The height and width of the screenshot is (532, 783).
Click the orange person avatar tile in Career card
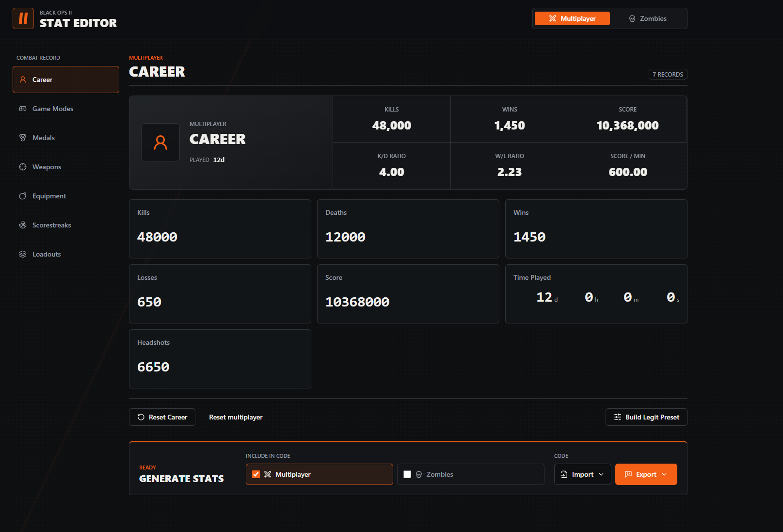tap(160, 143)
